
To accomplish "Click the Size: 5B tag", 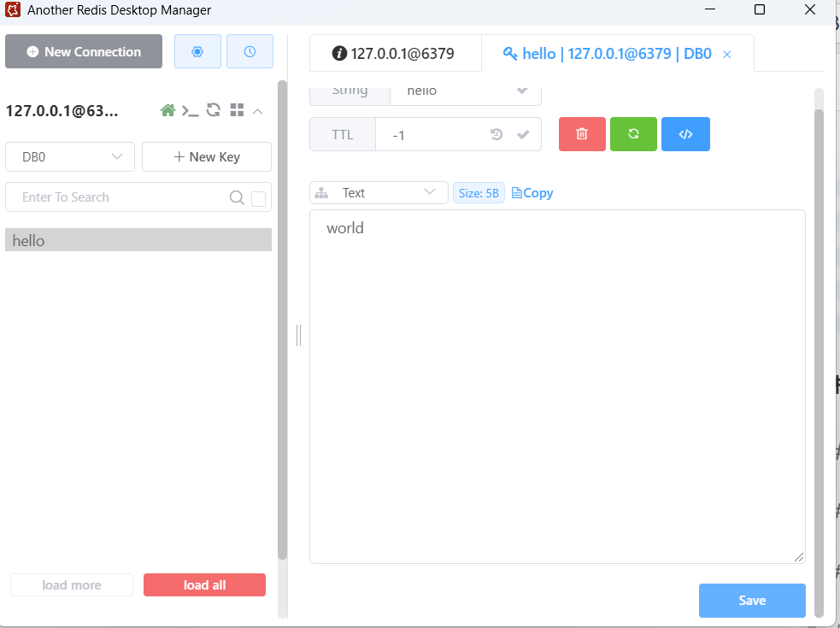I will 479,193.
